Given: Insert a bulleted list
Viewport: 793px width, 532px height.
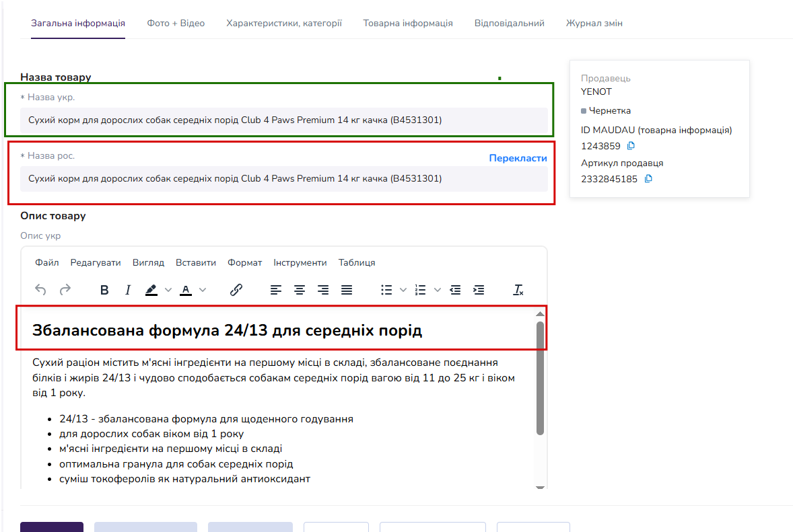Looking at the screenshot, I should [386, 290].
